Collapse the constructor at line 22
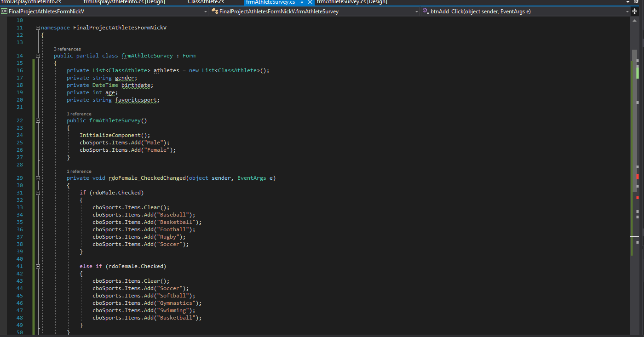 [x=38, y=121]
